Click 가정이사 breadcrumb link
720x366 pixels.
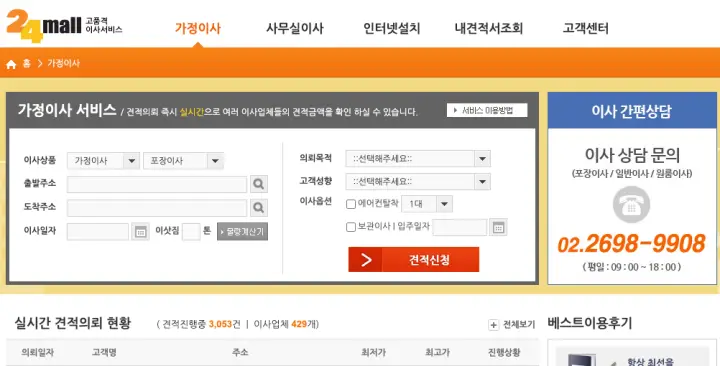tap(63, 63)
